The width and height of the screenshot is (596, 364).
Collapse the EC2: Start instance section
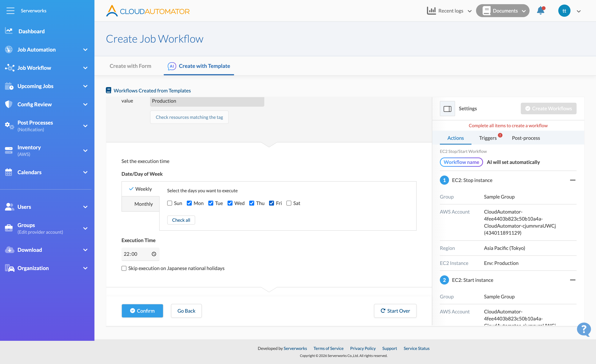573,280
